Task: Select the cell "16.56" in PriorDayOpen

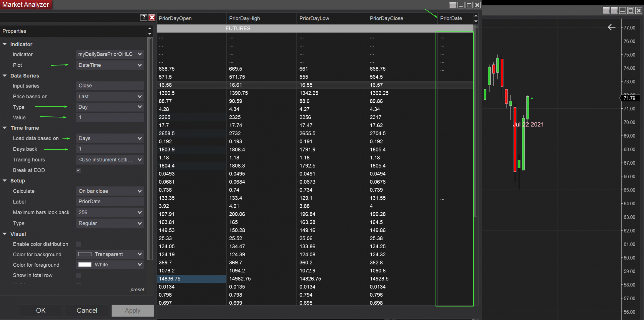Action: tap(192, 85)
